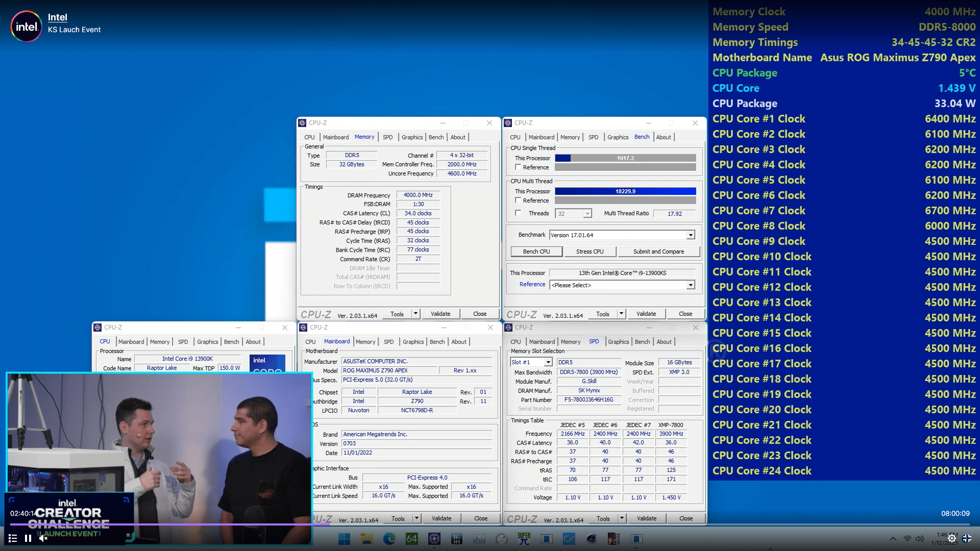Expand Tools dropdown arrow in Mainboard window

click(x=417, y=518)
